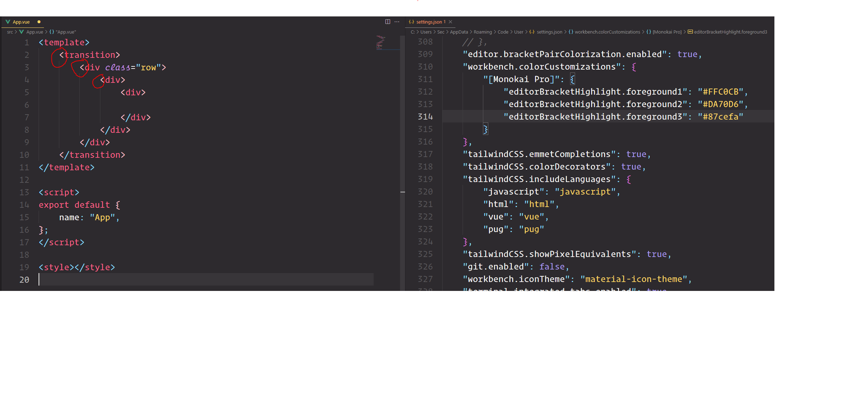
Task: Click the split editor icon
Action: 388,21
